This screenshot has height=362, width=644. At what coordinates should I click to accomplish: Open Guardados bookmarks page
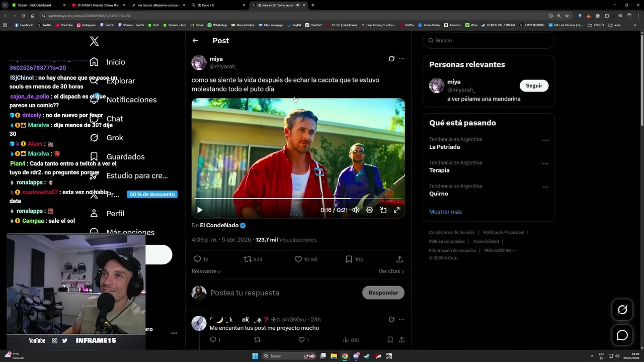click(x=117, y=157)
